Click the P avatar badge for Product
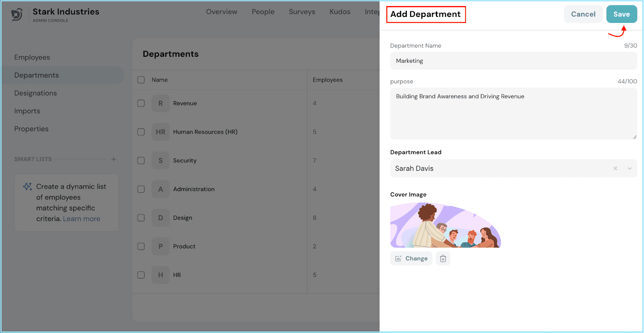 pos(161,246)
